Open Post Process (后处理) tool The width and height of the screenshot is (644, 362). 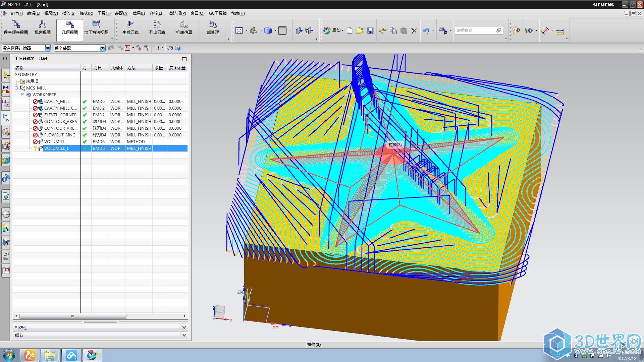[213, 27]
